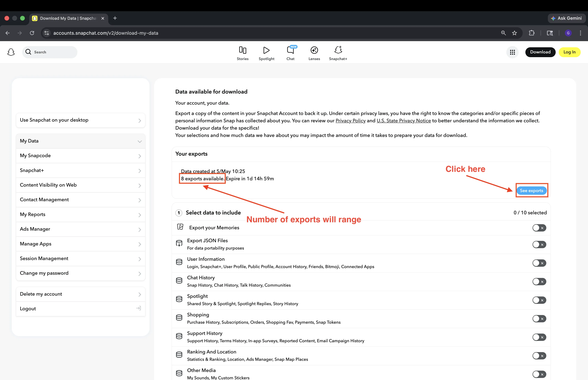Viewport: 588px width, 380px height.
Task: Click the 'Your exports' heading
Action: [x=191, y=154]
